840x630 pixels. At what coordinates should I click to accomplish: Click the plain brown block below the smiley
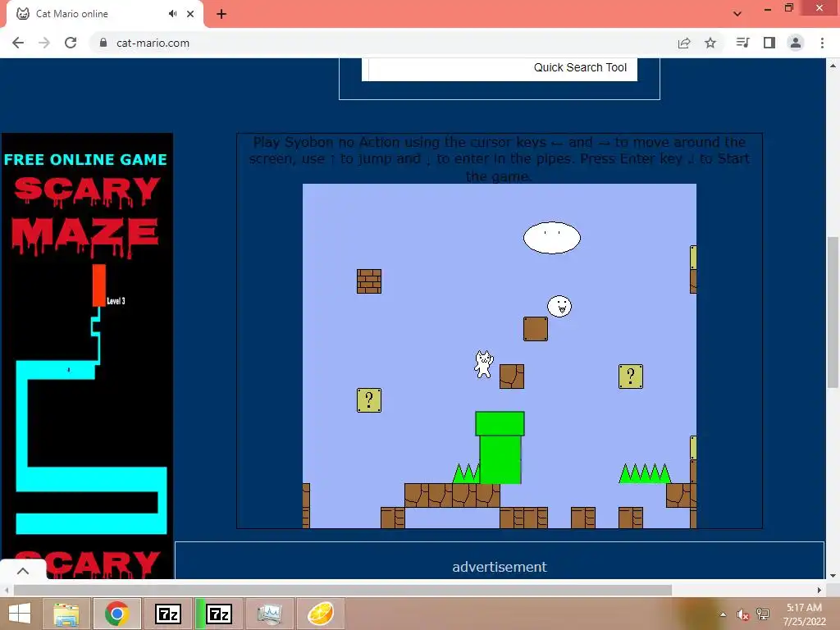[536, 329]
